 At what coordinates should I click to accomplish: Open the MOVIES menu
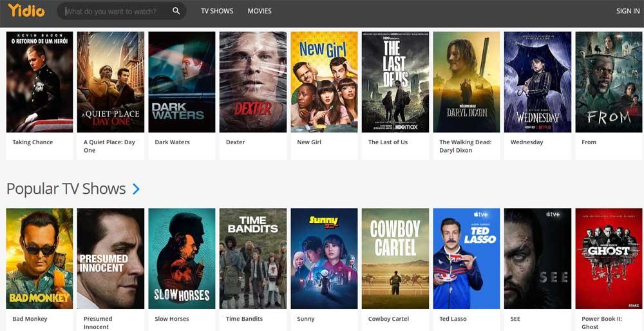click(260, 11)
